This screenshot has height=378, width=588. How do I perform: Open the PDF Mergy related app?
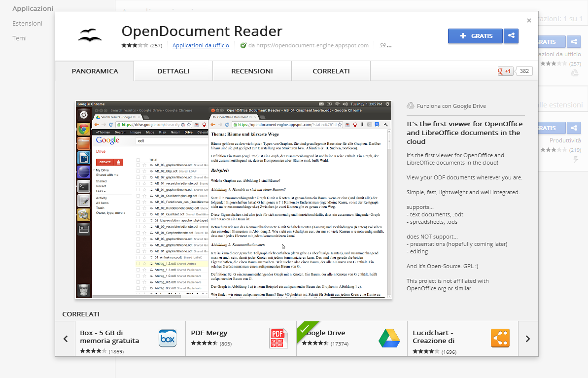point(241,339)
